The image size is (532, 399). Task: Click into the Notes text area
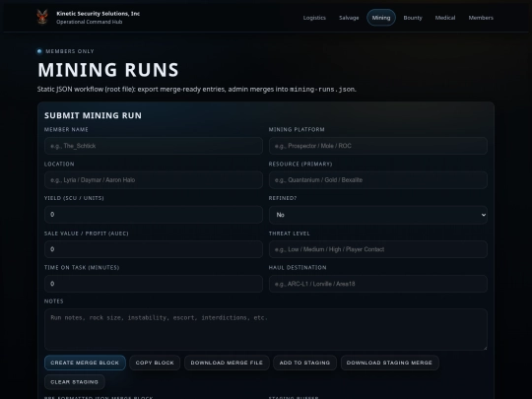click(x=266, y=329)
